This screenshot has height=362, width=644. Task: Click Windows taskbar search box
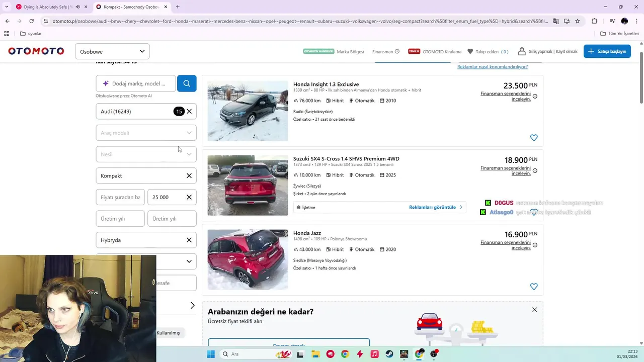coord(257,354)
